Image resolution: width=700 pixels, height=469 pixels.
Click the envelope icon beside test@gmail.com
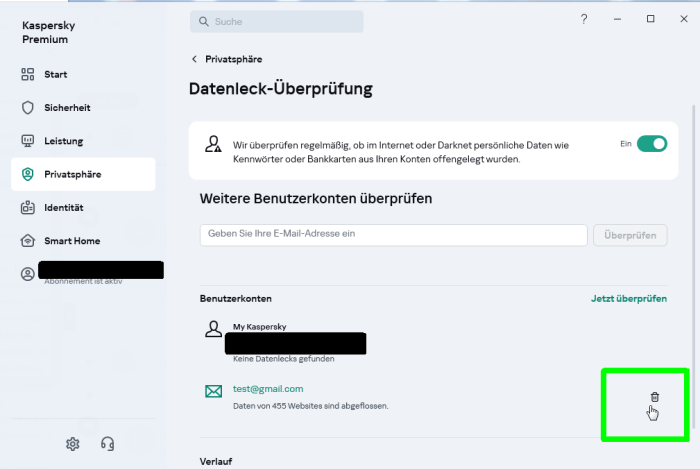pyautogui.click(x=213, y=391)
